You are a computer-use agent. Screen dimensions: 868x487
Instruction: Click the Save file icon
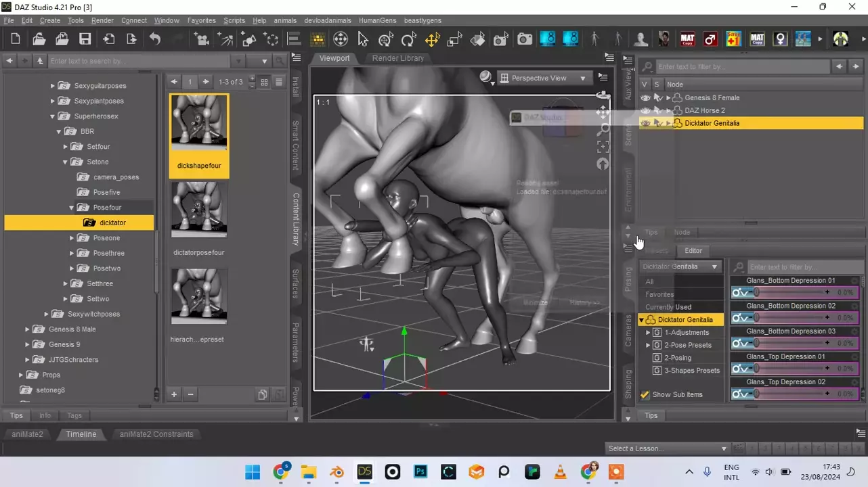click(85, 39)
